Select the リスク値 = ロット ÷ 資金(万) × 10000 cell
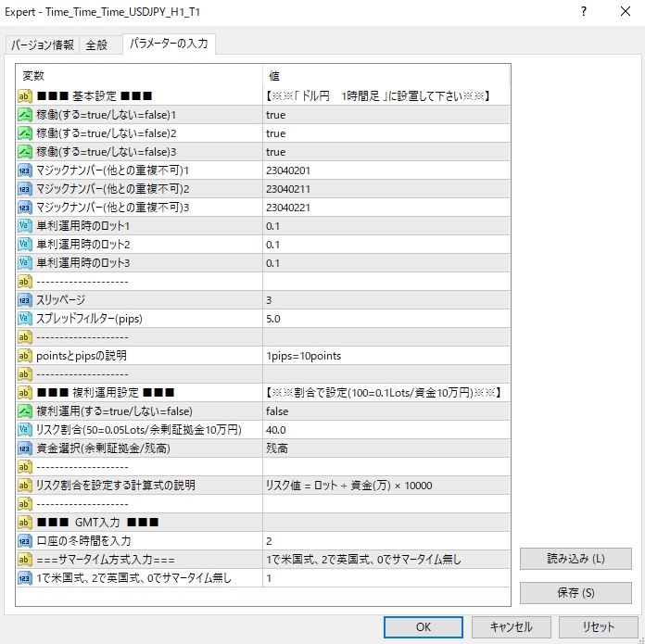This screenshot has height=644, width=645. click(x=386, y=486)
